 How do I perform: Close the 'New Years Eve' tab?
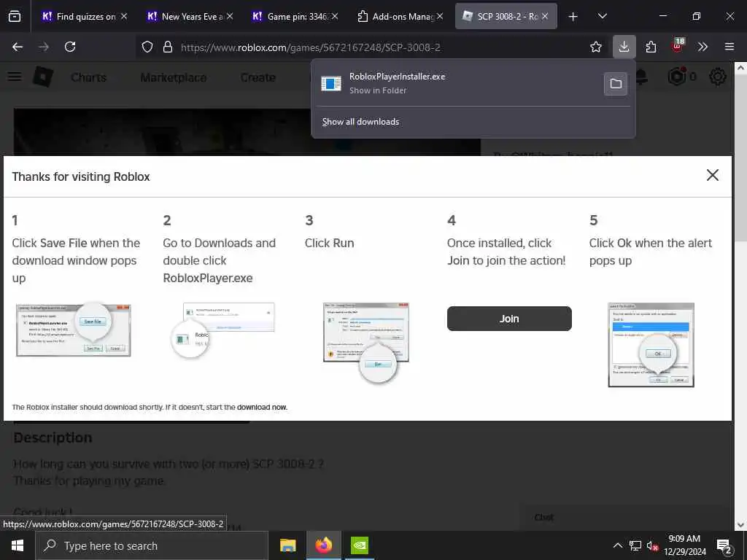click(230, 16)
